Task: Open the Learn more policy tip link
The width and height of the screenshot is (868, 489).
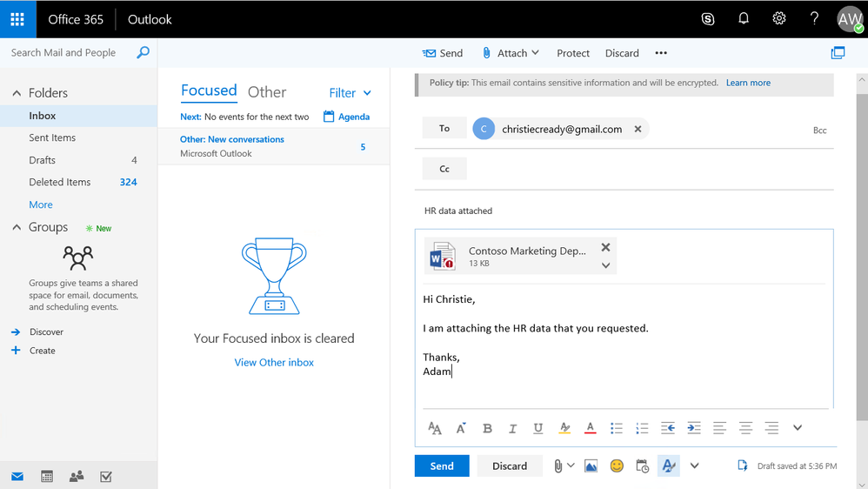Action: (748, 83)
